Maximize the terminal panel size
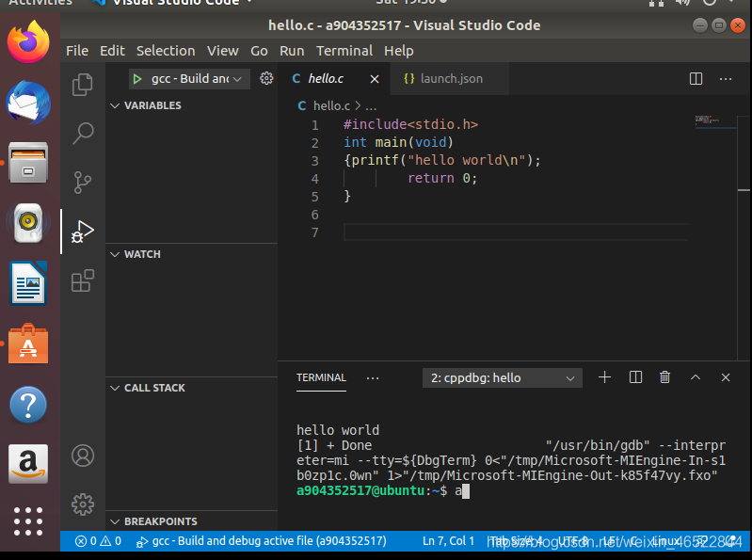Viewport: 752px width, 560px height. [x=696, y=377]
